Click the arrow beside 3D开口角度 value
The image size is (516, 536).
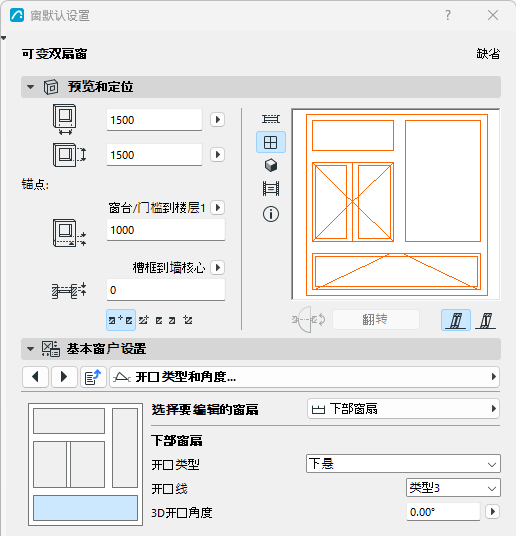(492, 512)
